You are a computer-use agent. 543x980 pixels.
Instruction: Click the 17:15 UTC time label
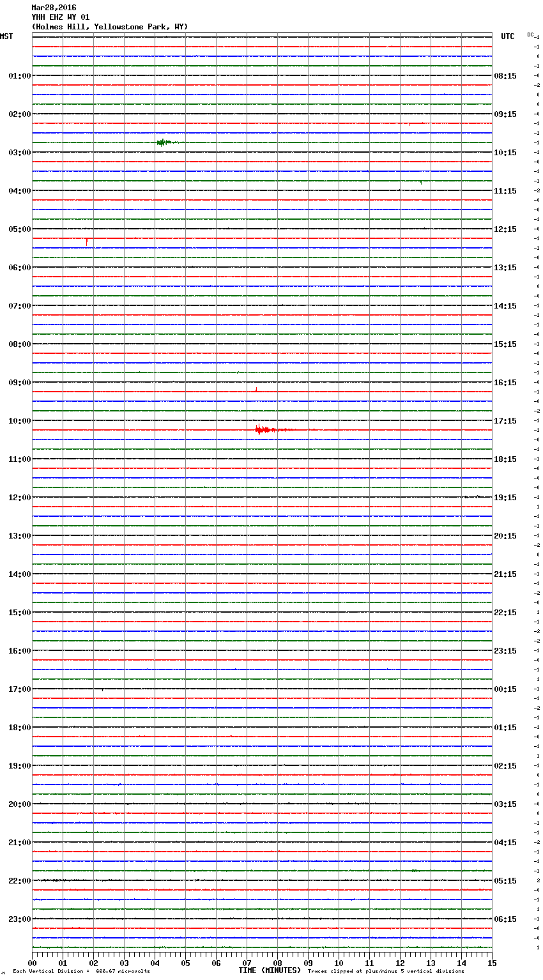tap(505, 421)
